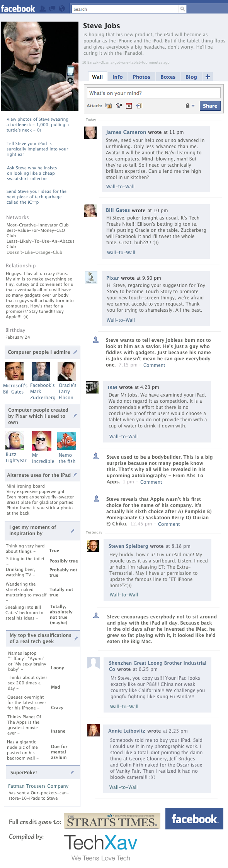Open Mark Zuckerberg's thumbnail photo
Screen dimensions: 228x868
(x=41, y=371)
